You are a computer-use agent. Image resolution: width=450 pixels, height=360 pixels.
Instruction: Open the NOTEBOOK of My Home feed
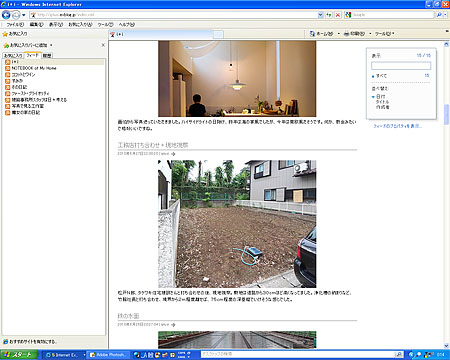34,68
